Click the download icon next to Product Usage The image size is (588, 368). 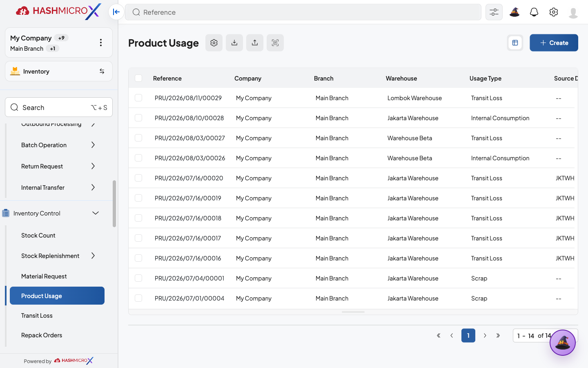click(234, 43)
